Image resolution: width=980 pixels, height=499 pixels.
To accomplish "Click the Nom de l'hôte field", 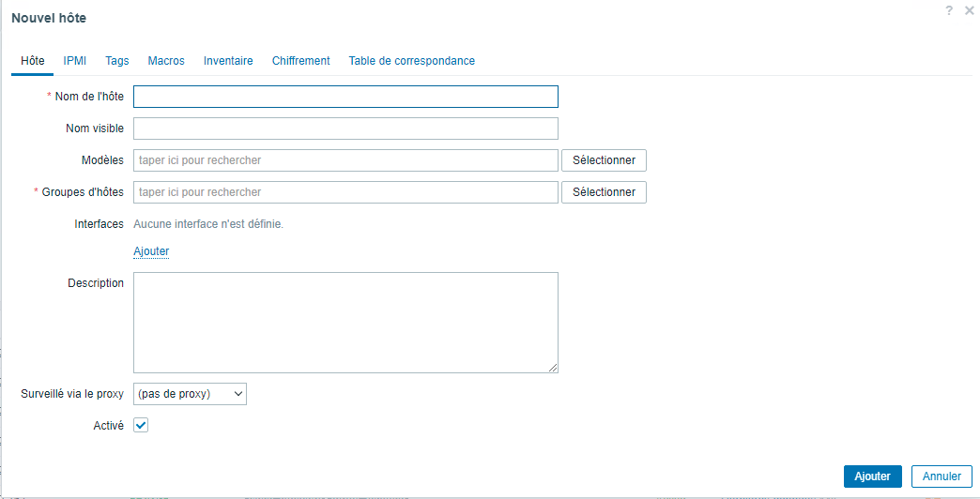I will coord(345,97).
